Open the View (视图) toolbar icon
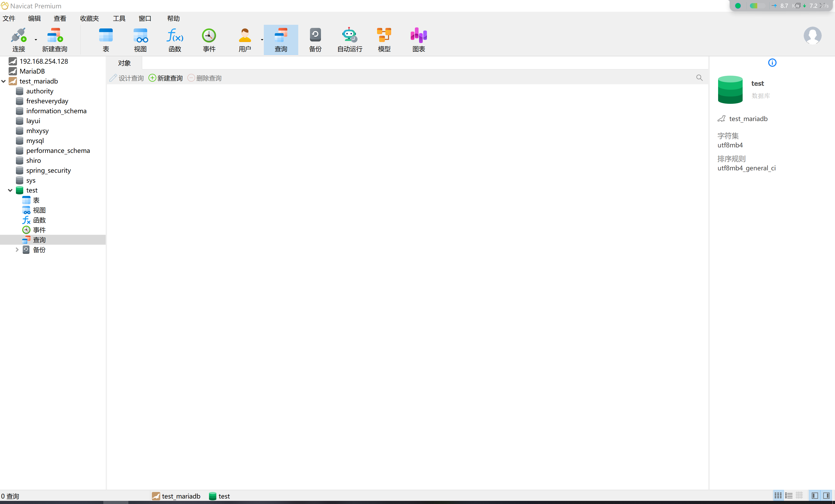This screenshot has height=504, width=835. (x=140, y=40)
